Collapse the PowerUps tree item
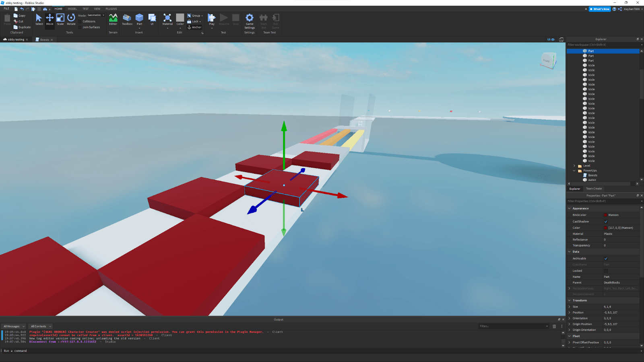The image size is (644, 362). coord(574,170)
